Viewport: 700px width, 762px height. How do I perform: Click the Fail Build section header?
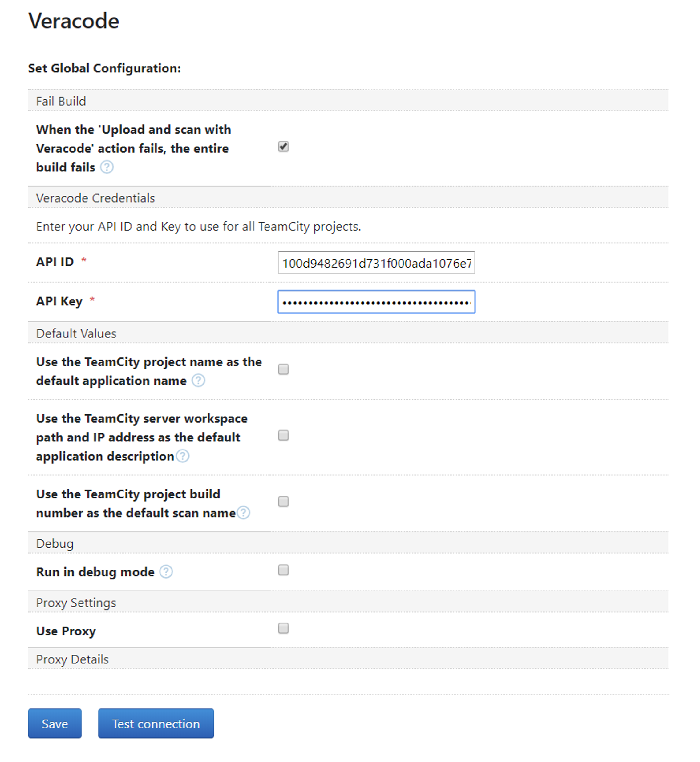[x=61, y=101]
